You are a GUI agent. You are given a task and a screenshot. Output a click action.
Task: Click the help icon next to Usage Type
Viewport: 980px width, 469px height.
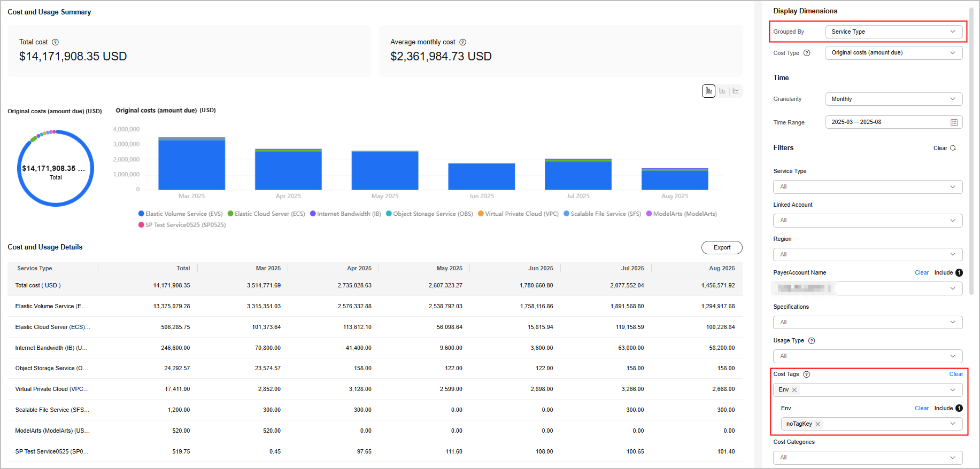[811, 341]
